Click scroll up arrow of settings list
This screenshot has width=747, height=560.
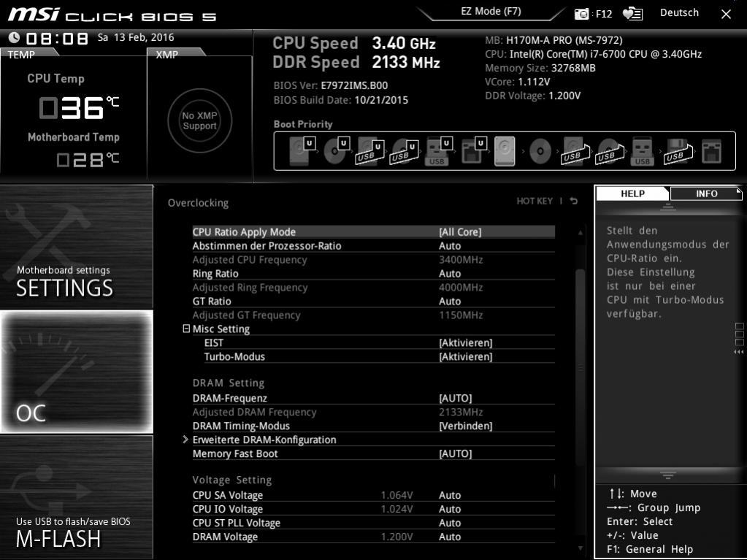(581, 233)
